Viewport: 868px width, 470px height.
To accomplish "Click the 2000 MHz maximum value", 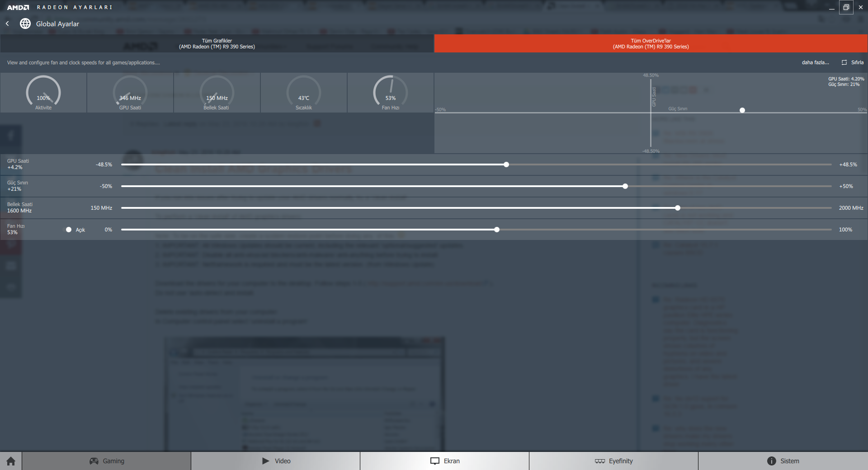I will tap(851, 208).
